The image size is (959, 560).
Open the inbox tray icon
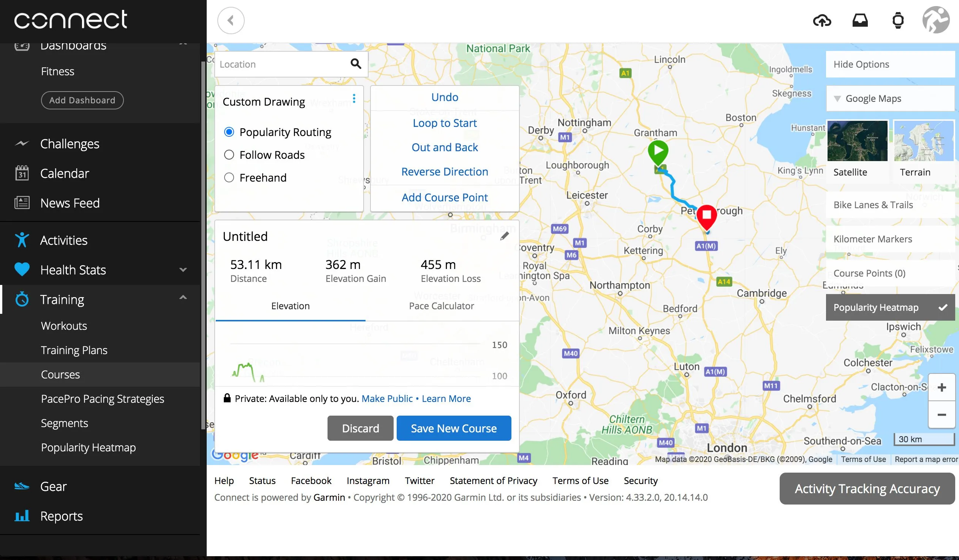(x=860, y=21)
